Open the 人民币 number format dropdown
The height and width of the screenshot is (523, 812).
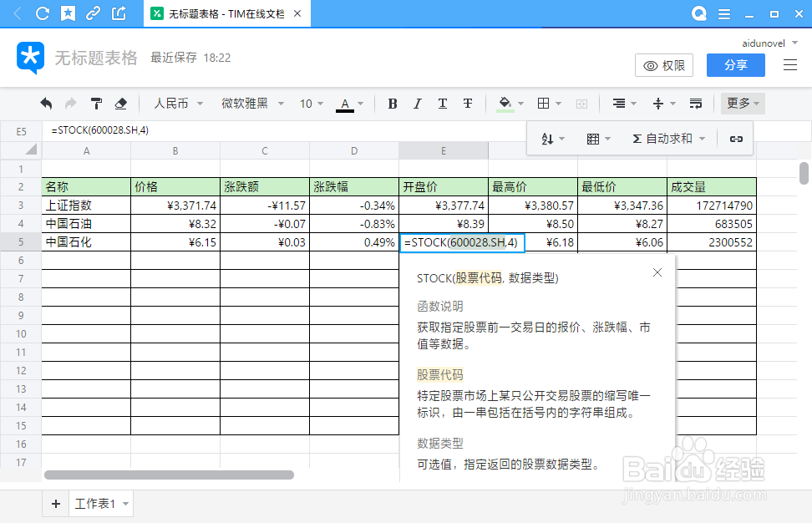pos(178,104)
